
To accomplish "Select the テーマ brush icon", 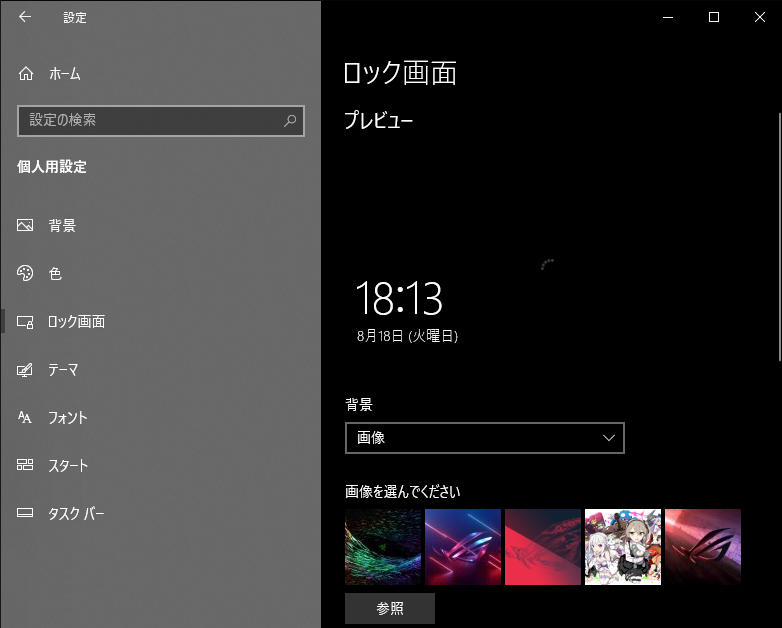I will 25,370.
